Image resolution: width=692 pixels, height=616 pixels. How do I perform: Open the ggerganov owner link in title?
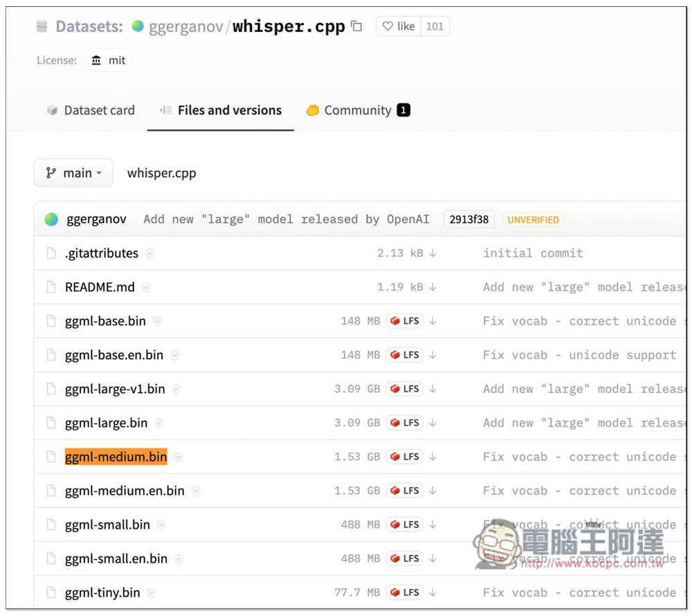tap(185, 26)
